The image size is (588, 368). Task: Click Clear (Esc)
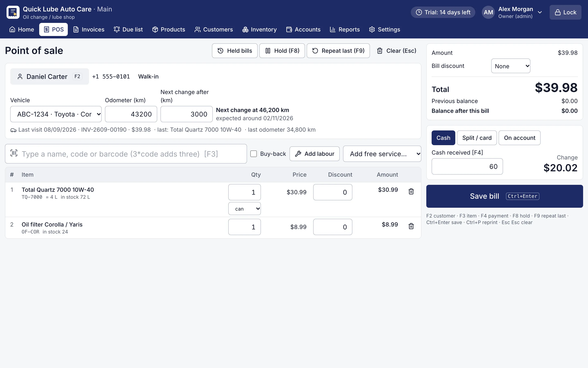pyautogui.click(x=396, y=51)
